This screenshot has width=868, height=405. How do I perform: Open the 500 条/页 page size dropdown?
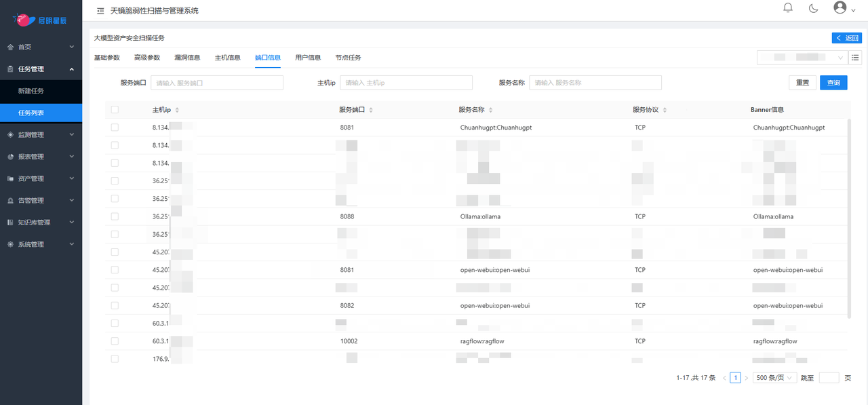tap(774, 378)
